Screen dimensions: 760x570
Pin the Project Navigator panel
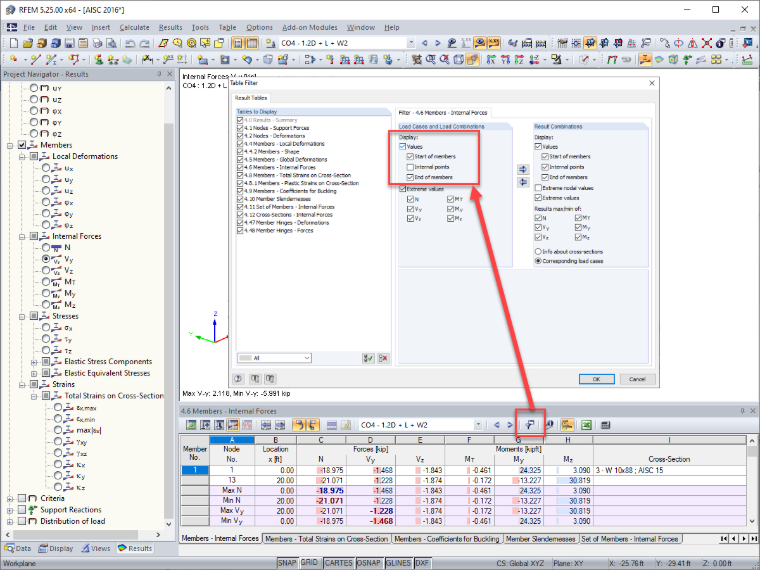[159, 74]
